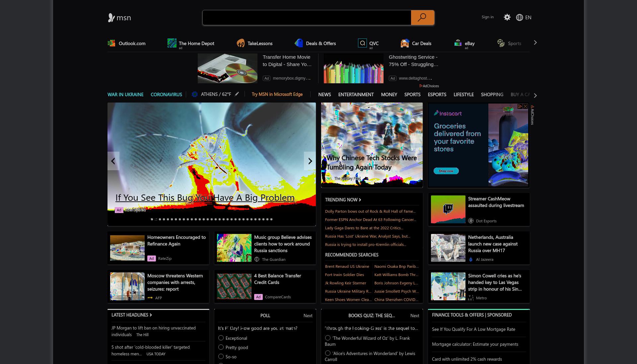This screenshot has height=364, width=637.
Task: Expand more categories in navigation bar chevron
Action: [x=535, y=95]
